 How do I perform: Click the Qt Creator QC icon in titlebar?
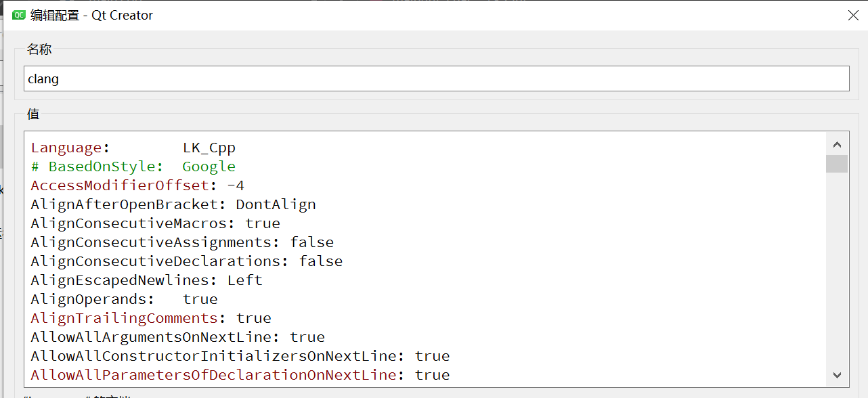(19, 14)
